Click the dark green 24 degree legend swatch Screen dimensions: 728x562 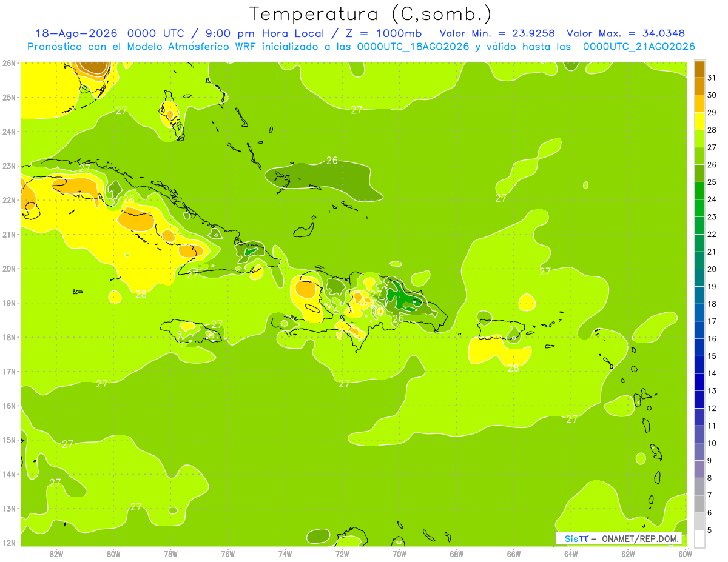click(x=699, y=190)
